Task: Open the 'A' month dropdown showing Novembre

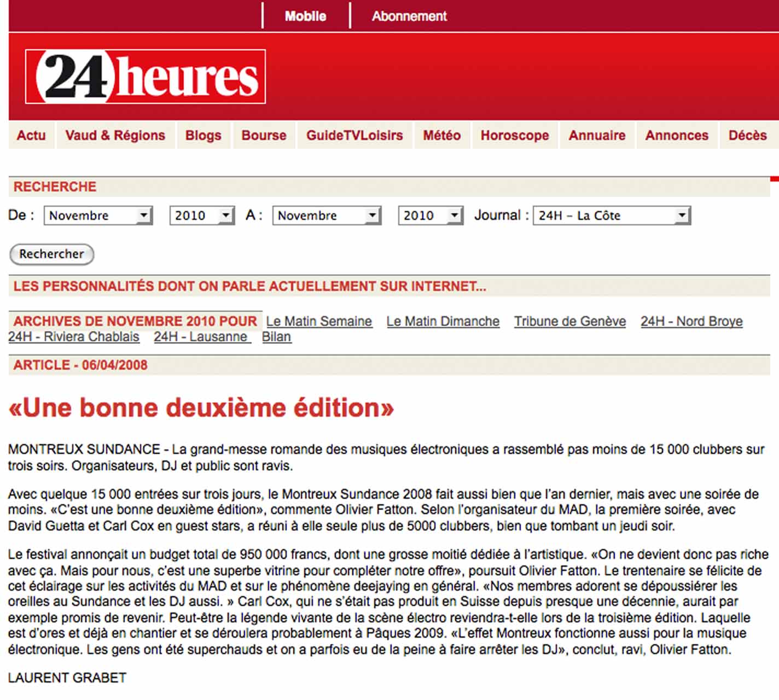Action: tap(327, 215)
